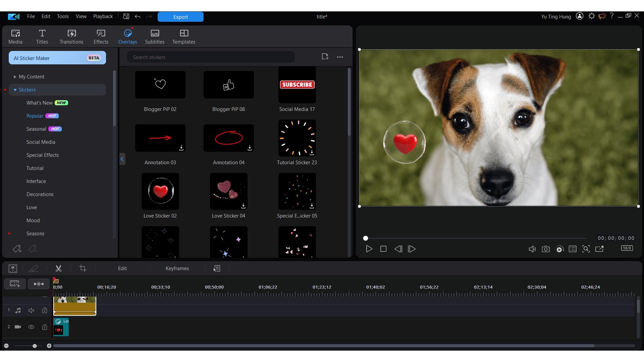This screenshot has height=362, width=644.
Task: Select the Love Sticker 04 thumbnail
Action: 228,191
